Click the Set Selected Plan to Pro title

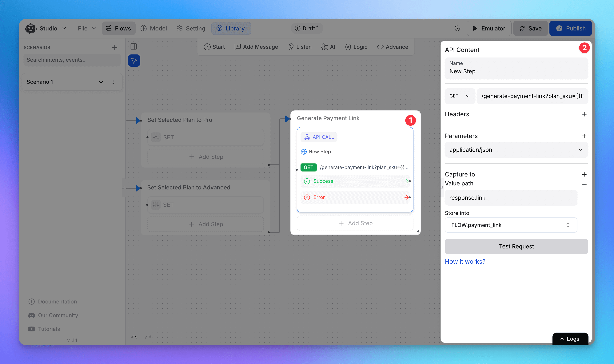click(180, 120)
